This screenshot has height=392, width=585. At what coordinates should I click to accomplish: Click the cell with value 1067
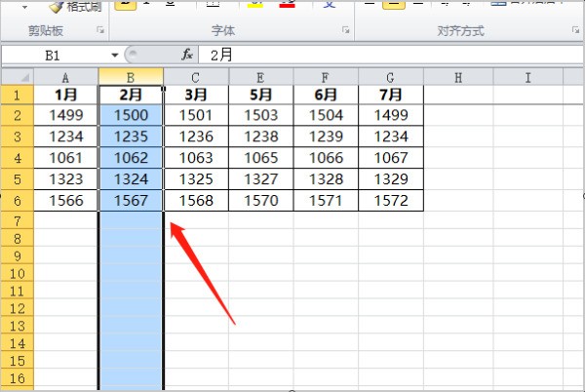pos(391,158)
